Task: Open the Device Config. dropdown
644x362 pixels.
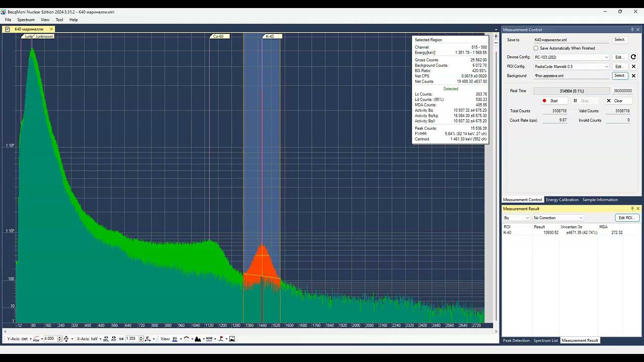Action: [572, 57]
